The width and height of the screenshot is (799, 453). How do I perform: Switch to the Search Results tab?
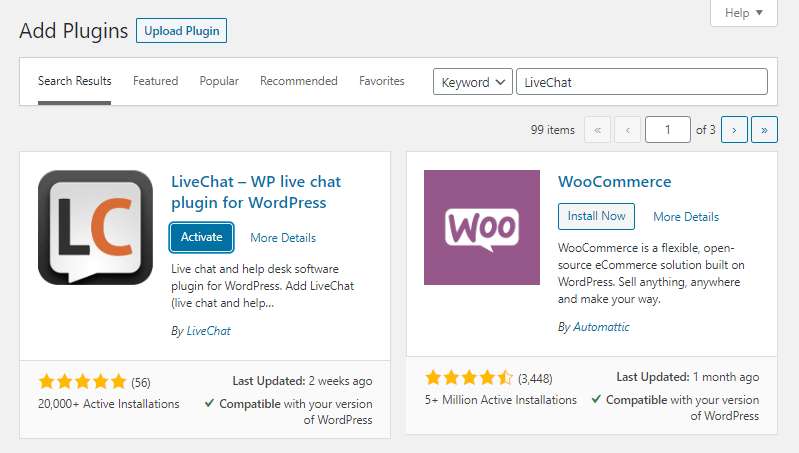pyautogui.click(x=74, y=81)
